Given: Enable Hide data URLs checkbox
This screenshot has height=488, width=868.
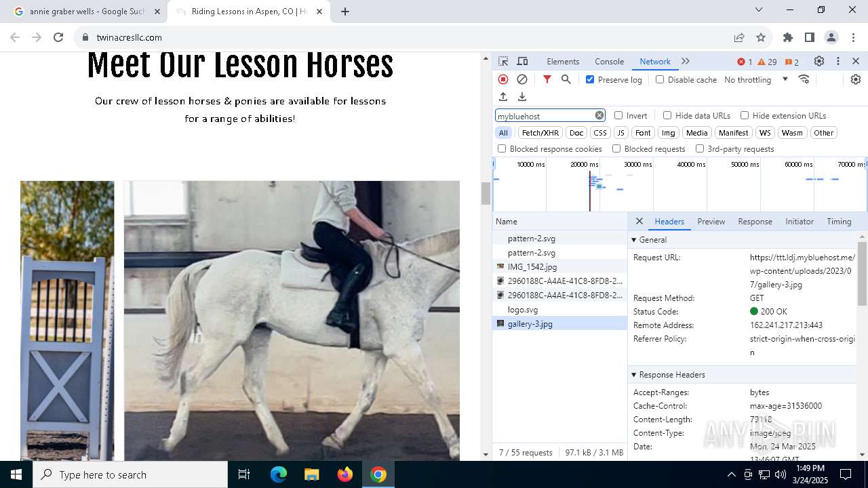Looking at the screenshot, I should (x=667, y=115).
